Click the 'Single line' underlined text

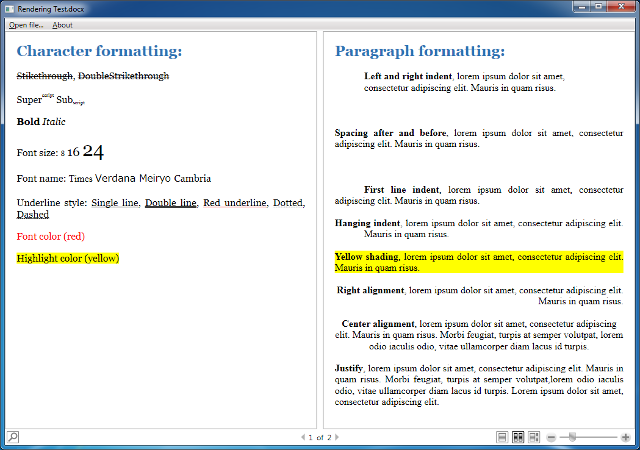pos(115,203)
